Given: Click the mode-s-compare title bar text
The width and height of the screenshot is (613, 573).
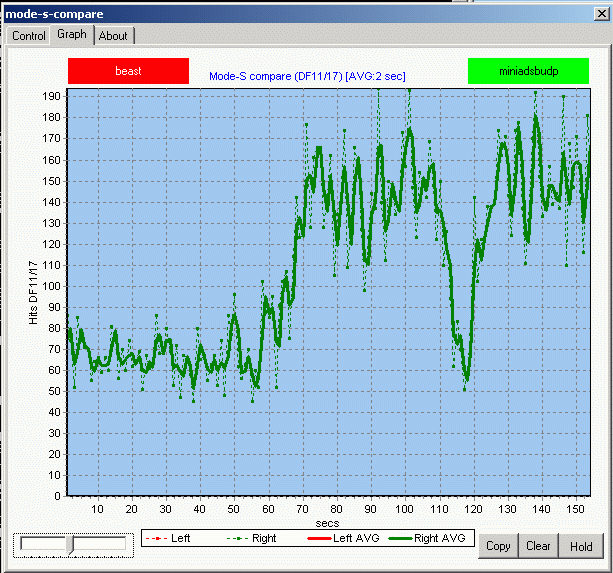Looking at the screenshot, I should pyautogui.click(x=54, y=14).
